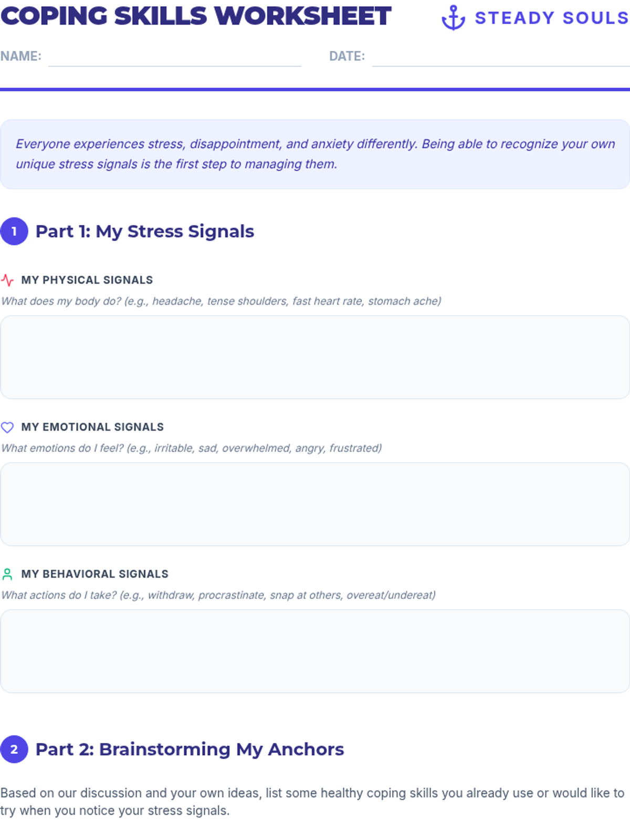Select the behavioral signals text box

pos(315,651)
